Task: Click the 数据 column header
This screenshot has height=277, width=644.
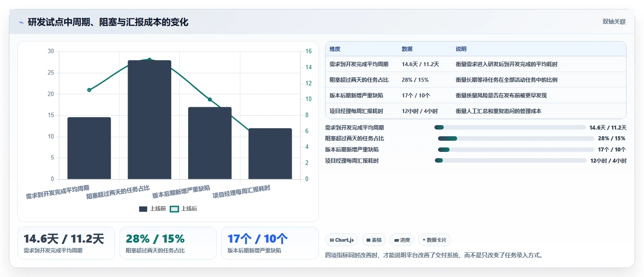Action: [x=407, y=49]
